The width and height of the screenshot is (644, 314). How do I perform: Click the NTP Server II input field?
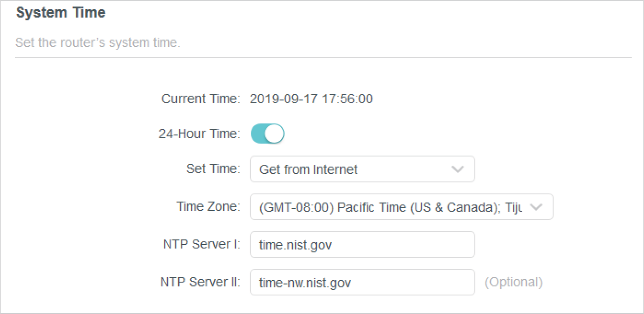362,283
